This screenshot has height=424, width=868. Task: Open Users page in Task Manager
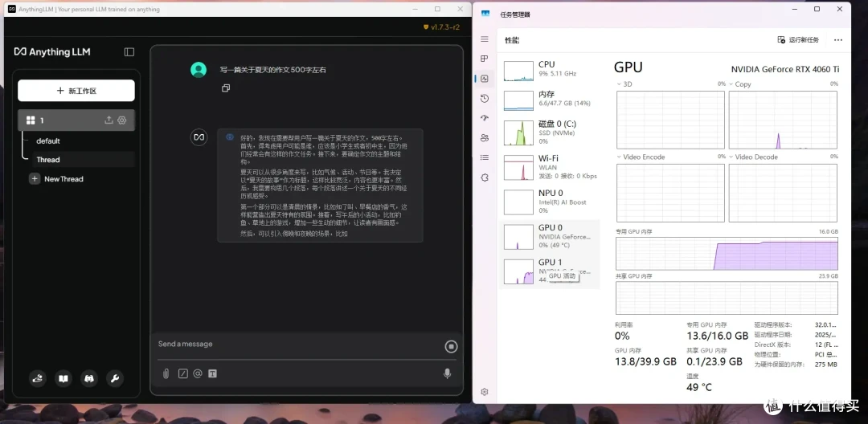tap(485, 137)
